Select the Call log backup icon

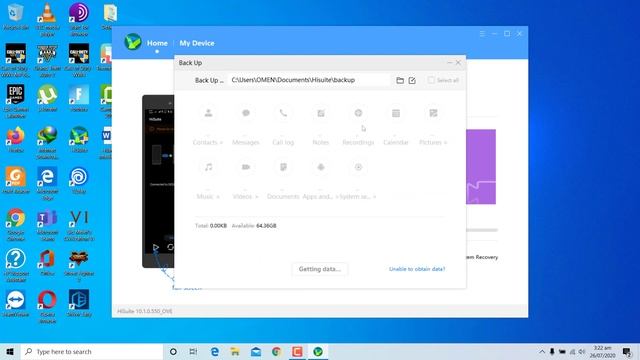click(283, 113)
